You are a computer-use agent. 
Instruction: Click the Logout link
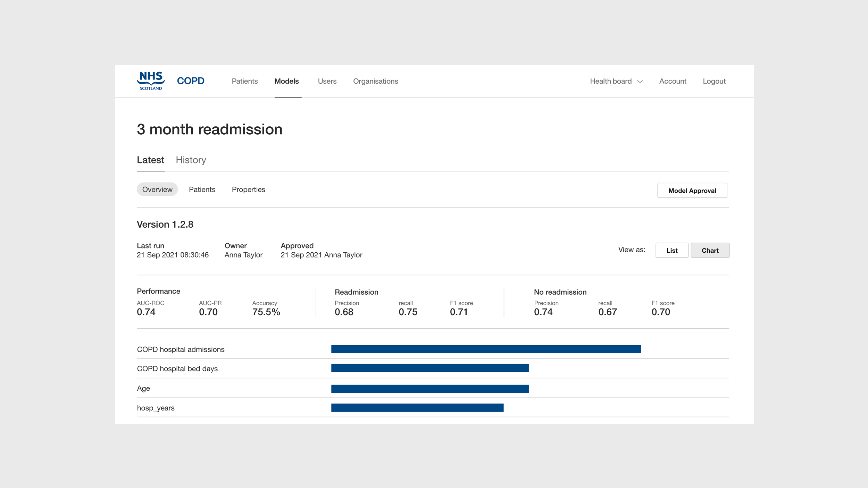click(x=714, y=81)
